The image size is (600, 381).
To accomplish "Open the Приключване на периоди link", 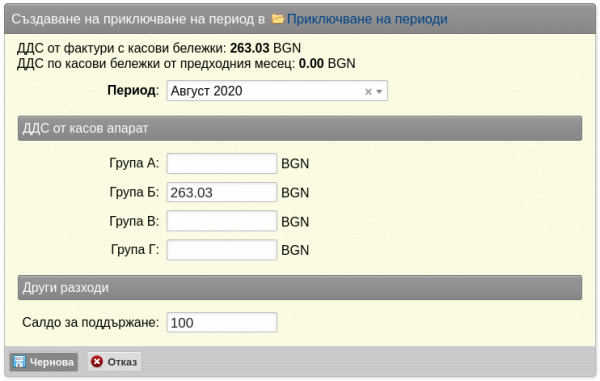I will [x=367, y=19].
